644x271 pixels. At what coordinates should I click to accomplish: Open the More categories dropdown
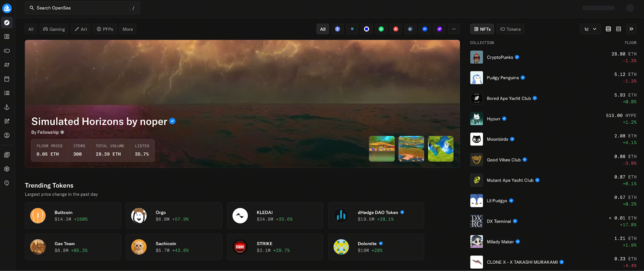(x=128, y=29)
